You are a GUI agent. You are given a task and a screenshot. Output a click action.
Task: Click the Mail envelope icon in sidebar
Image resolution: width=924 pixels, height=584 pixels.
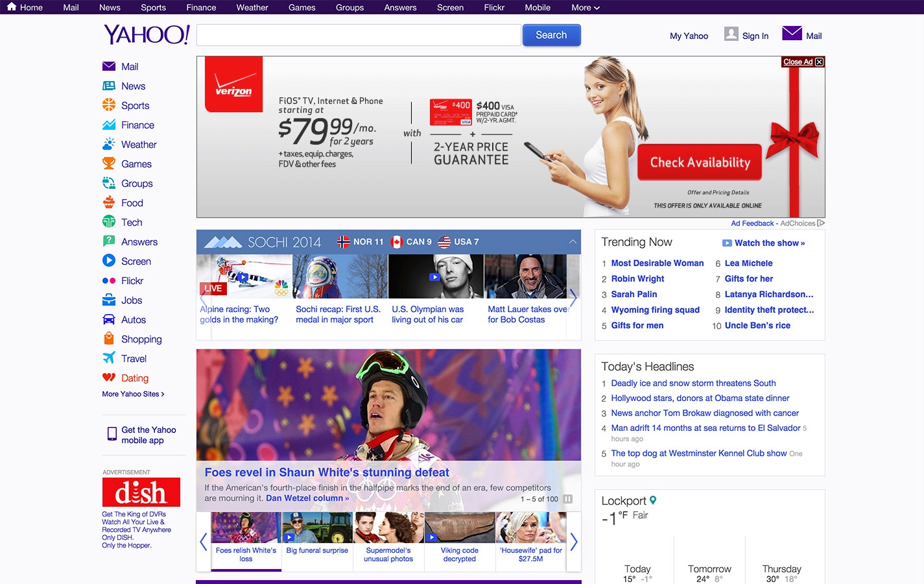[x=109, y=66]
